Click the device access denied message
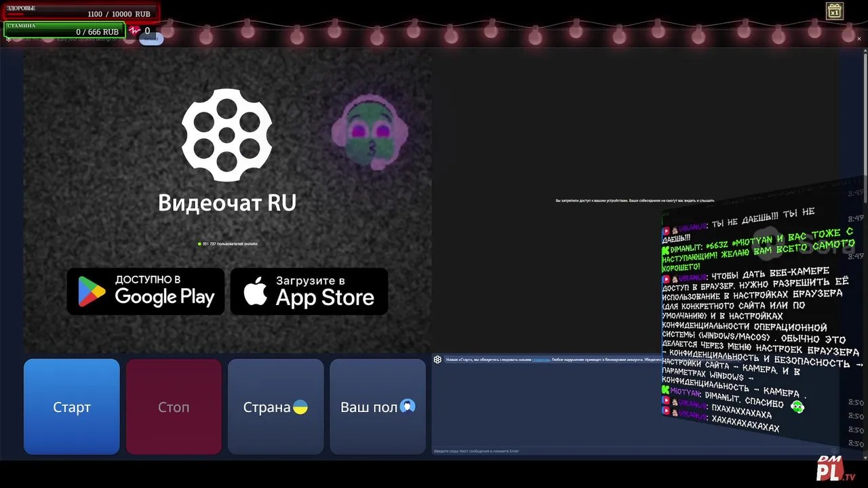The width and height of the screenshot is (868, 488). click(x=635, y=201)
